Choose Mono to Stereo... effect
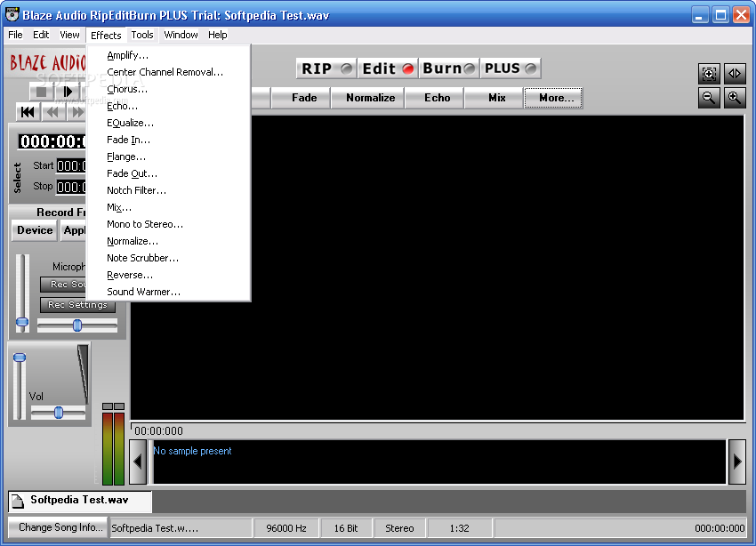Image resolution: width=756 pixels, height=546 pixels. click(x=169, y=224)
